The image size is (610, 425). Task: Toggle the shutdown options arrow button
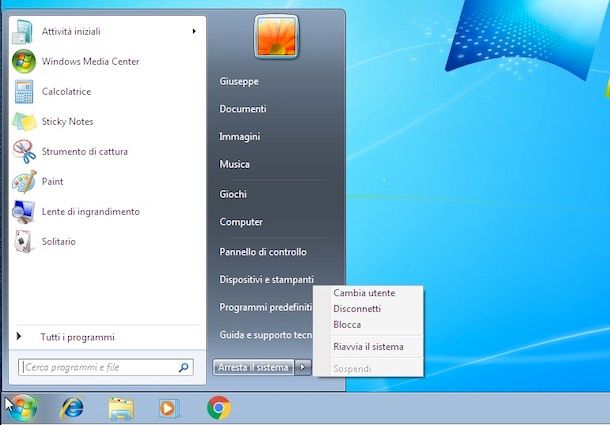pos(303,367)
